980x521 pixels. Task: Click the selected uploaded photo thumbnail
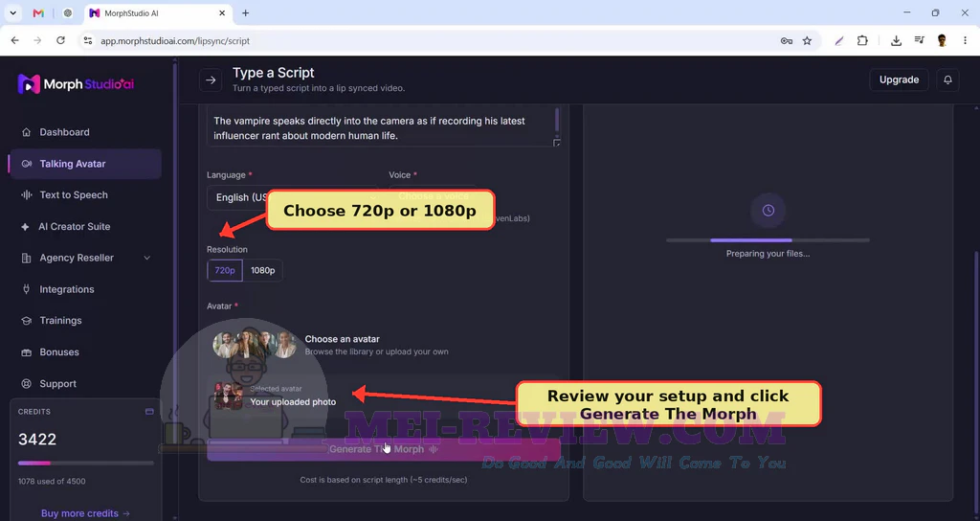tap(228, 396)
